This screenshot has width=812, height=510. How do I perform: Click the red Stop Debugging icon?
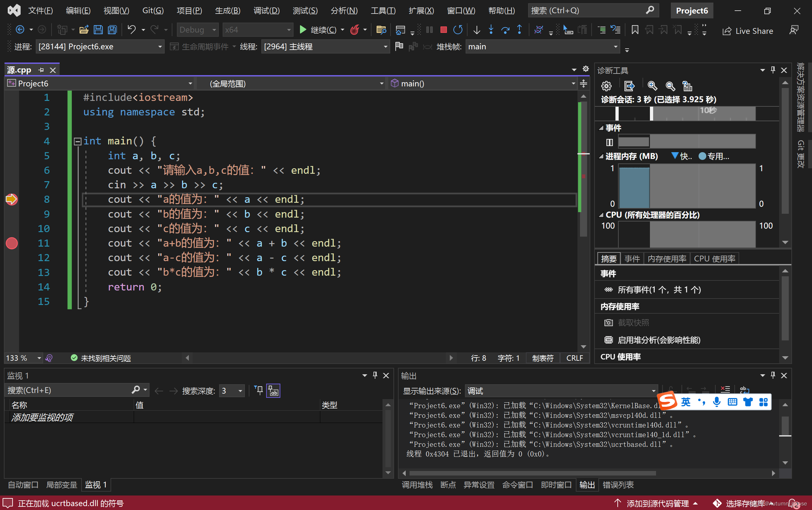[x=443, y=30]
